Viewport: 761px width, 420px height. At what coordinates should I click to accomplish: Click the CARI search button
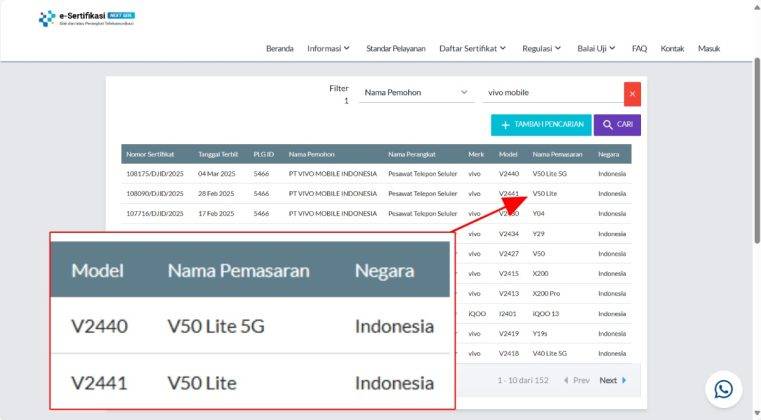617,125
